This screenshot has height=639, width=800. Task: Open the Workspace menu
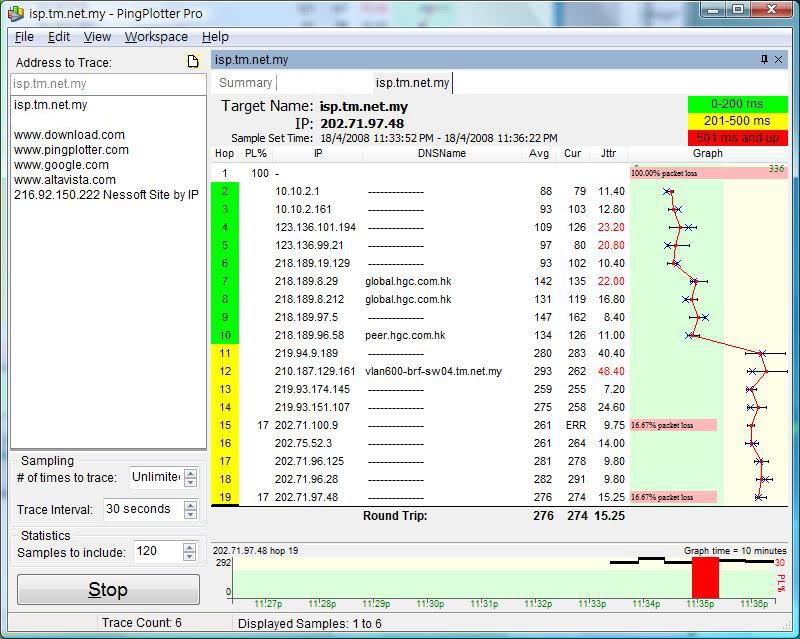point(155,36)
